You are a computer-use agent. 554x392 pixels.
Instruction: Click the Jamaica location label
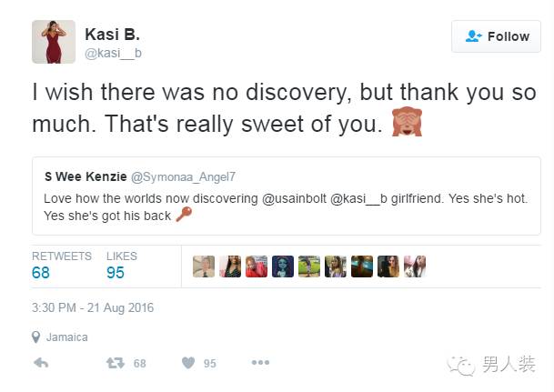pos(67,337)
